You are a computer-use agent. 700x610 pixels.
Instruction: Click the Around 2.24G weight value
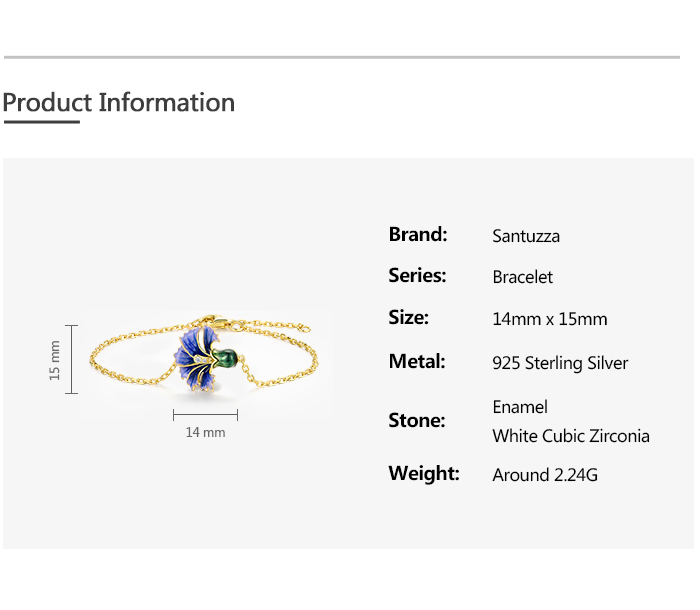pyautogui.click(x=544, y=475)
